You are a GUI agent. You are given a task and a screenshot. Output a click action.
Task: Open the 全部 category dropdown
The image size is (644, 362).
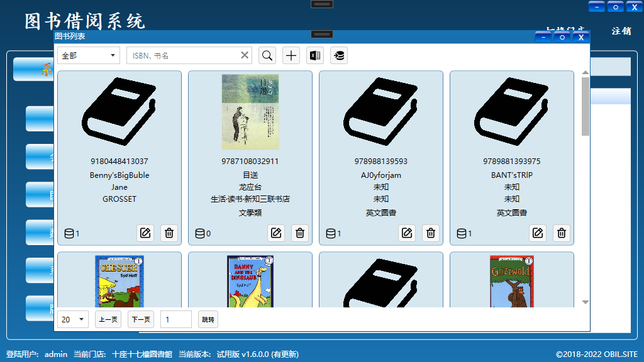[88, 55]
